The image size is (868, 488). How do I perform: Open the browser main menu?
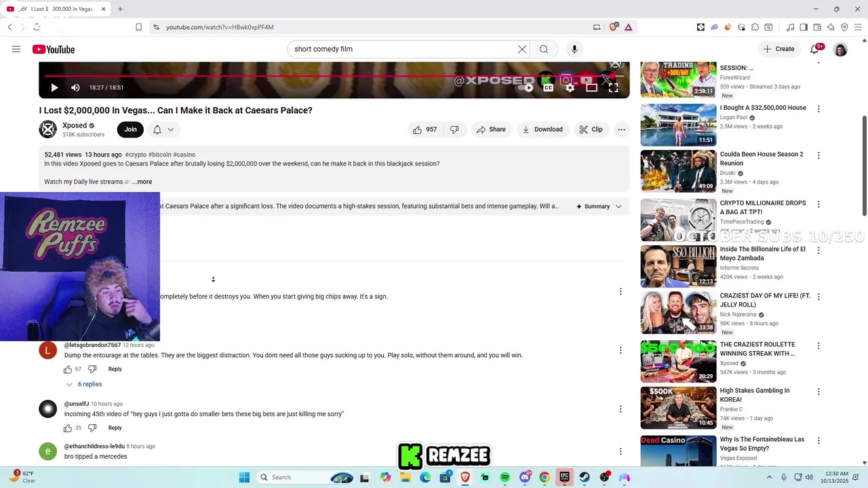(858, 27)
